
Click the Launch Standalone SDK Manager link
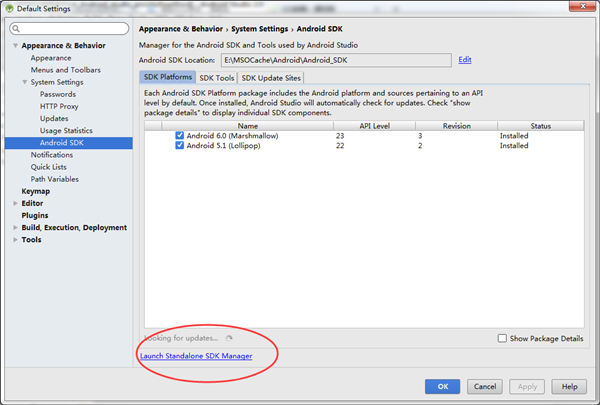coord(196,356)
